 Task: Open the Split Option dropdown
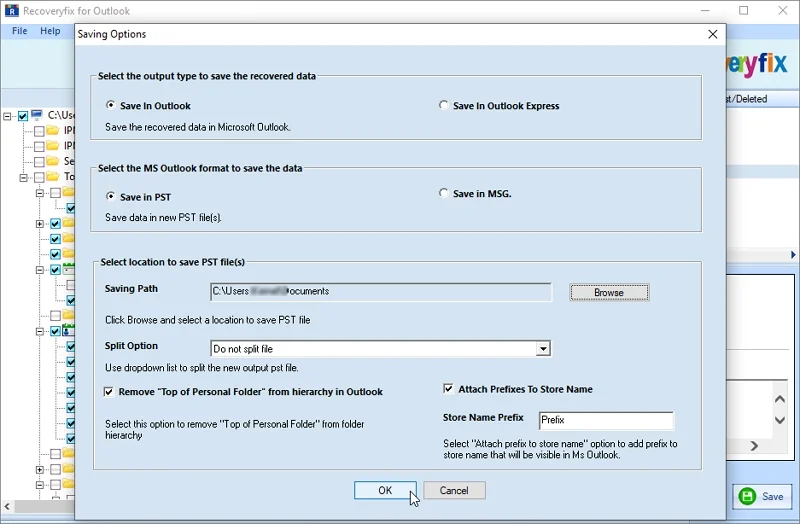[x=543, y=348]
